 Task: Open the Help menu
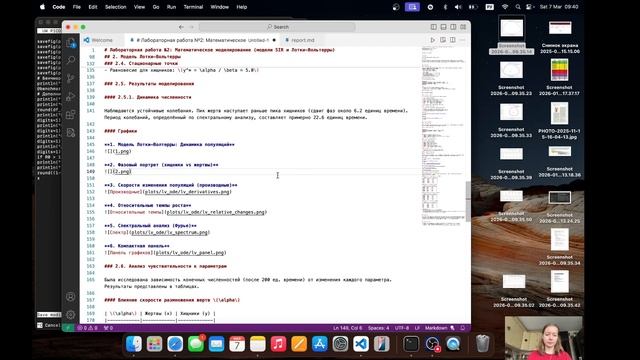tap(242, 7)
